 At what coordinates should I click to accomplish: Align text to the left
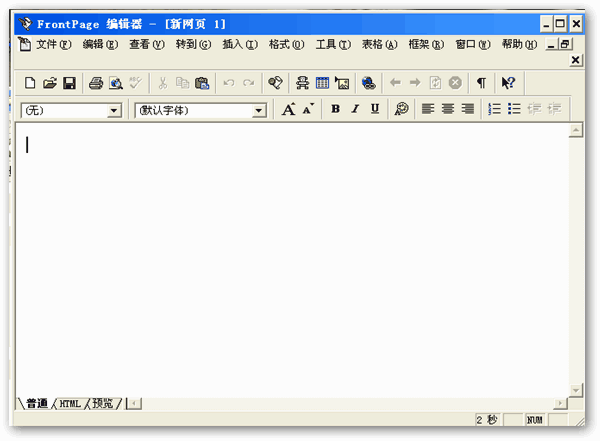coord(428,109)
